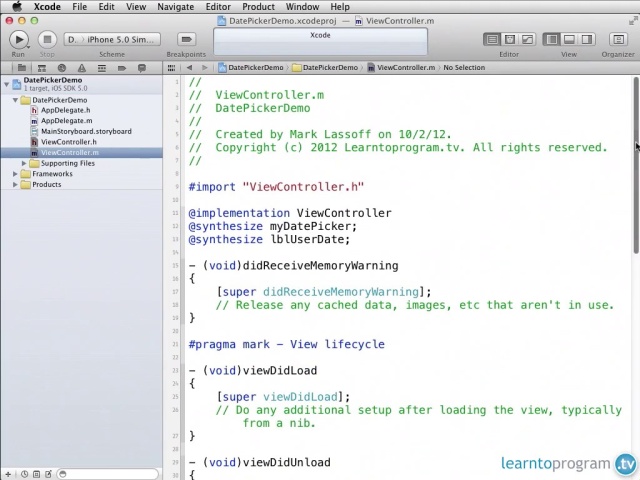Click the Stop button in toolbar
Screen dimensions: 640x480
47,40
